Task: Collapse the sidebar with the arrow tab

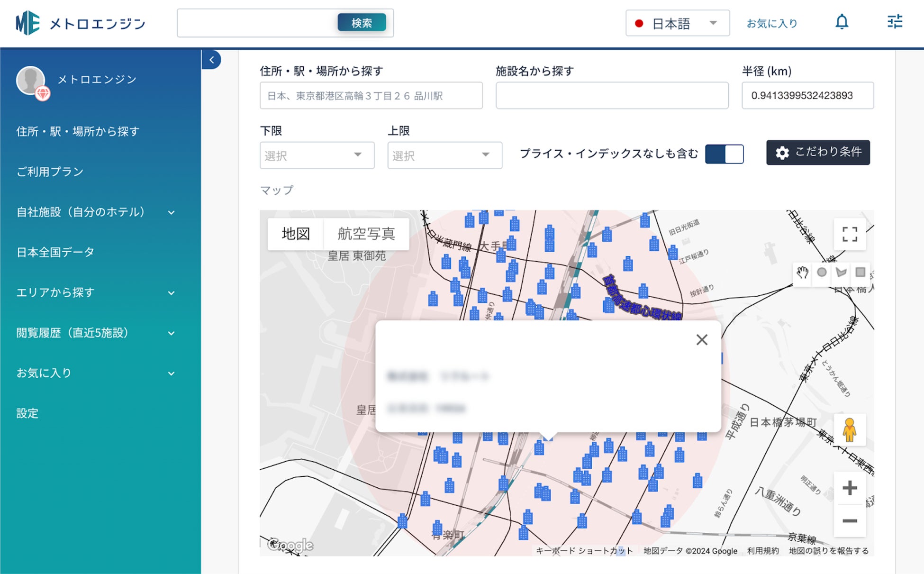Action: [211, 60]
